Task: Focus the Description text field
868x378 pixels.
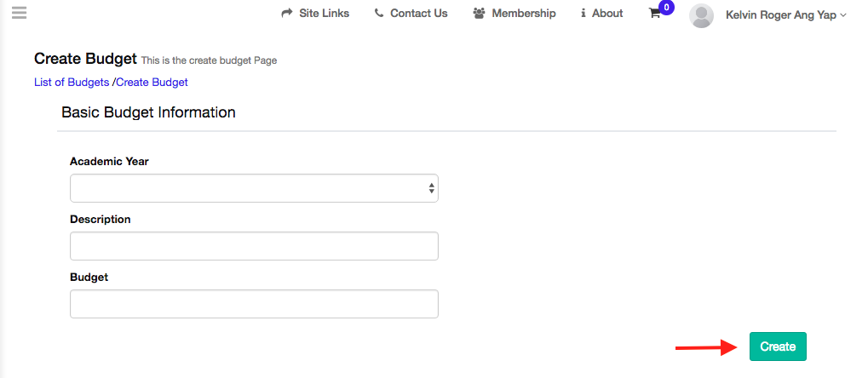Action: (253, 246)
